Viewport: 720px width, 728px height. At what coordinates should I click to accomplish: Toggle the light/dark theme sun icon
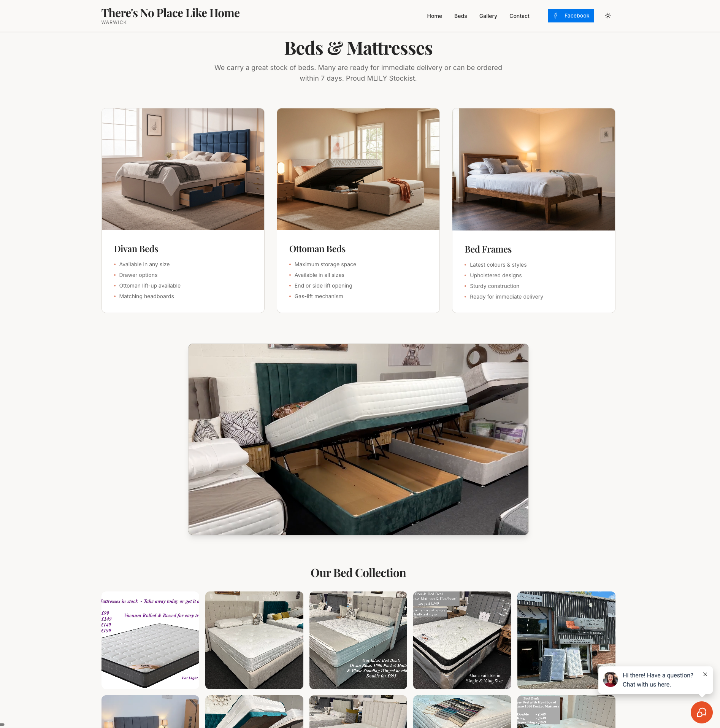pyautogui.click(x=608, y=16)
